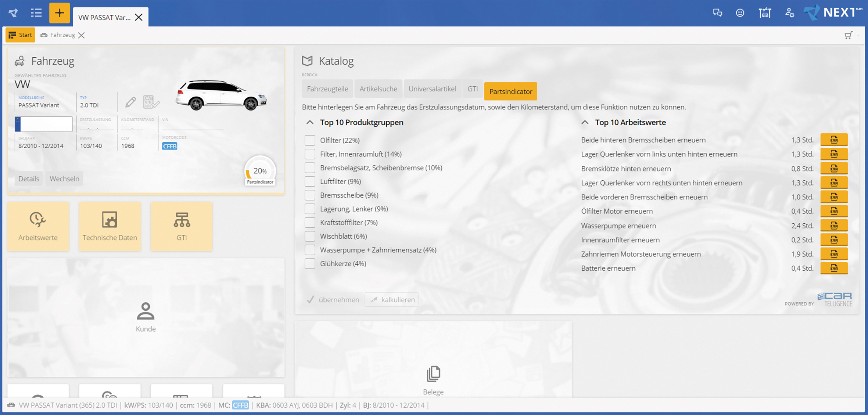
Task: Click the übernehmen button
Action: click(333, 300)
